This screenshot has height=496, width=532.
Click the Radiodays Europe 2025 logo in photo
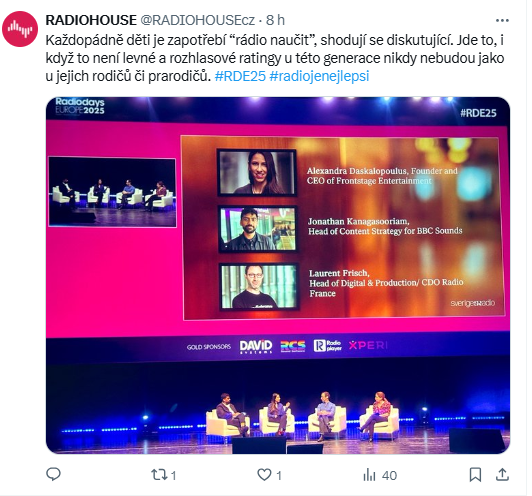80,106
